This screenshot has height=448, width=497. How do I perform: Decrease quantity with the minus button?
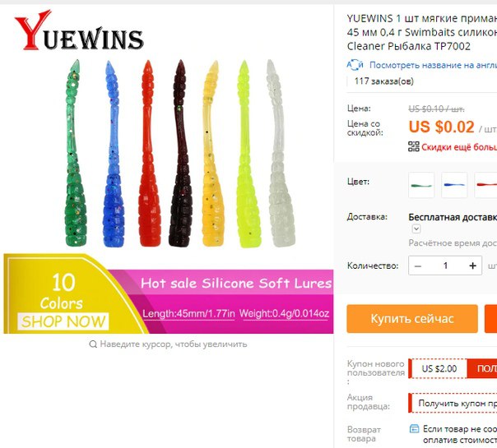tap(418, 266)
